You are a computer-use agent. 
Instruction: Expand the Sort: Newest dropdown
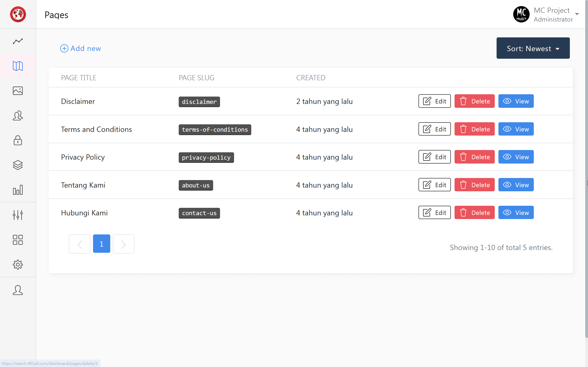[x=533, y=48]
